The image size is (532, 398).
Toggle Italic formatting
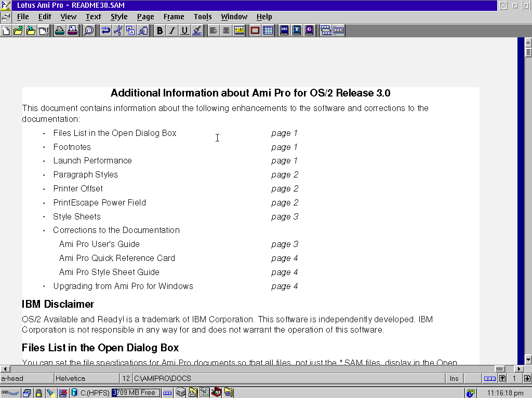172,31
